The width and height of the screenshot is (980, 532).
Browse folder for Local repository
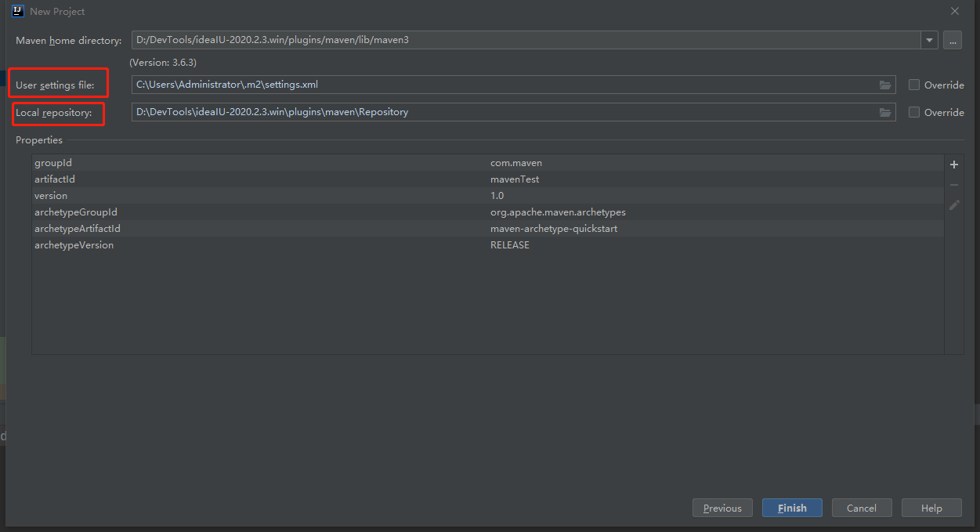(885, 112)
